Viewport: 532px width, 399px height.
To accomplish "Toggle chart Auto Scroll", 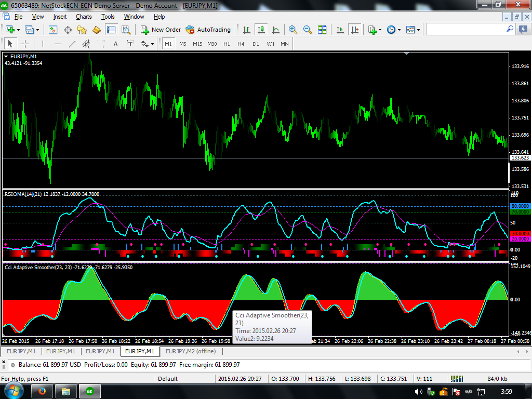I will click(340, 30).
